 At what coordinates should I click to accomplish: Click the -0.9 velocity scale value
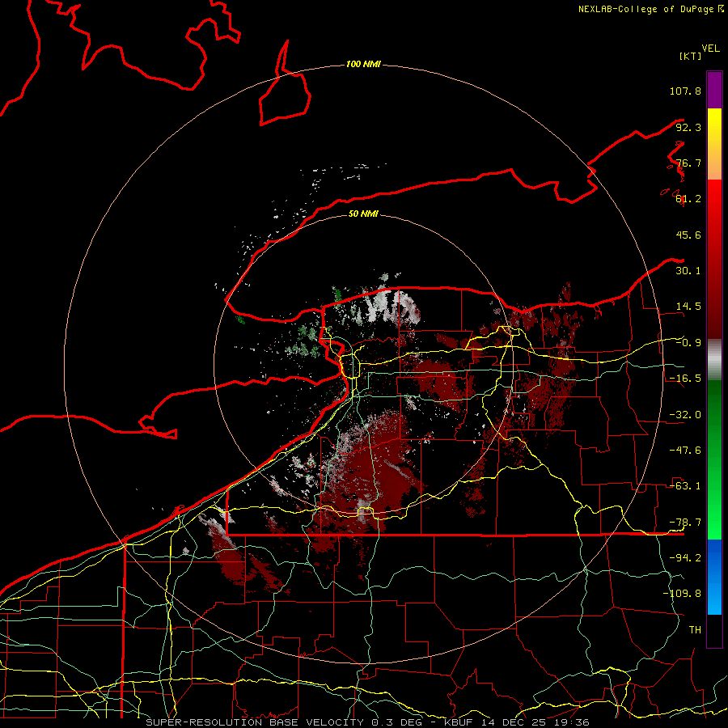(688, 343)
